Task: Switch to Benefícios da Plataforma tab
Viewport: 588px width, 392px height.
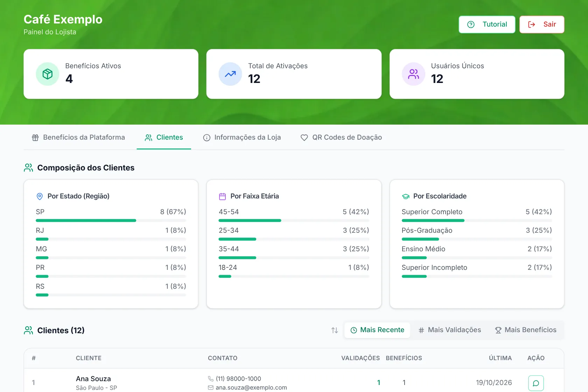Action: [x=78, y=138]
